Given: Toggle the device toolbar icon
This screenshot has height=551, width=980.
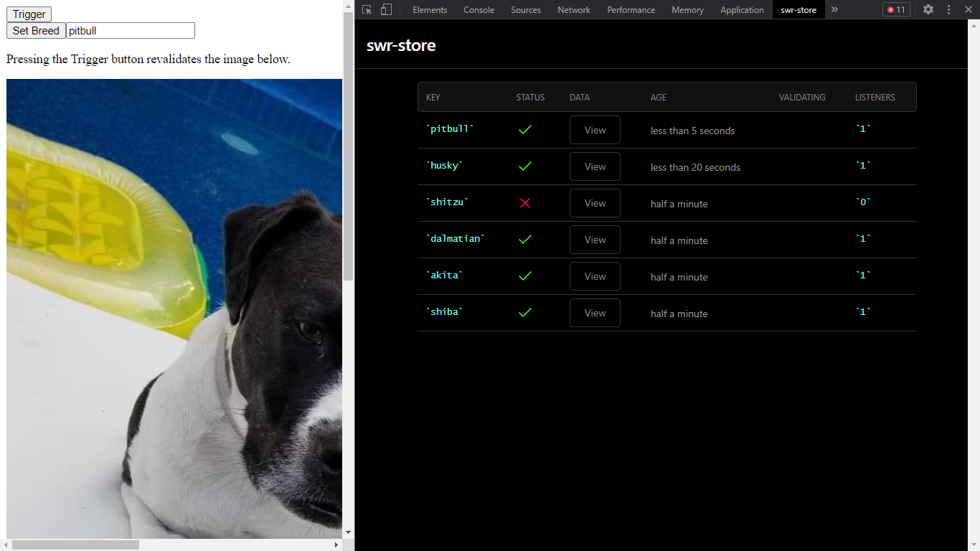Looking at the screenshot, I should (x=386, y=9).
